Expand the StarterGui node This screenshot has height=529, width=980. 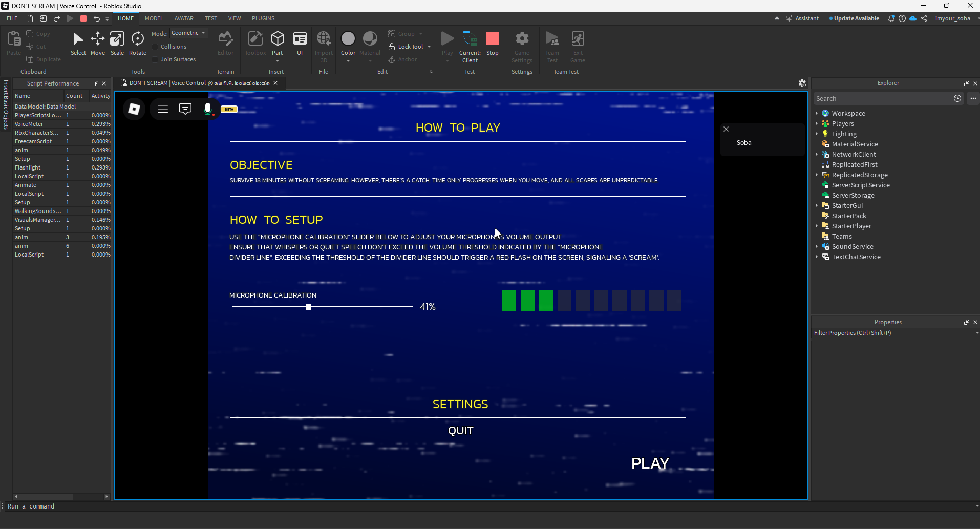point(817,205)
